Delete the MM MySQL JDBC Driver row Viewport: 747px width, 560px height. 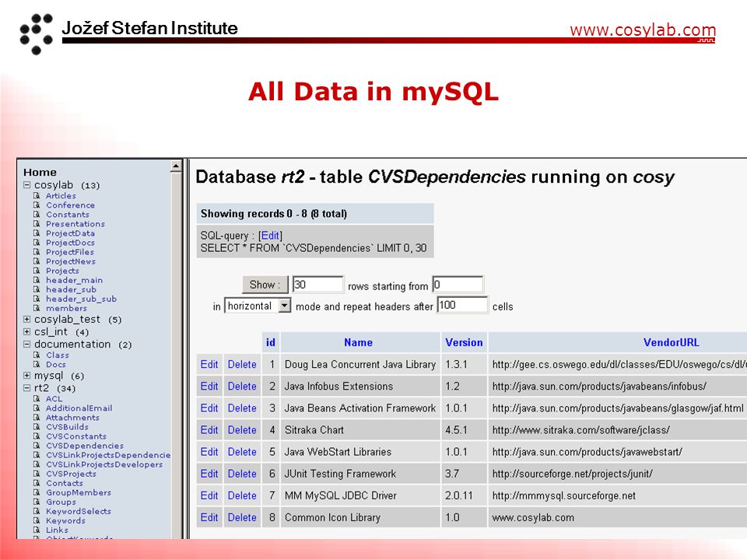[x=242, y=495]
